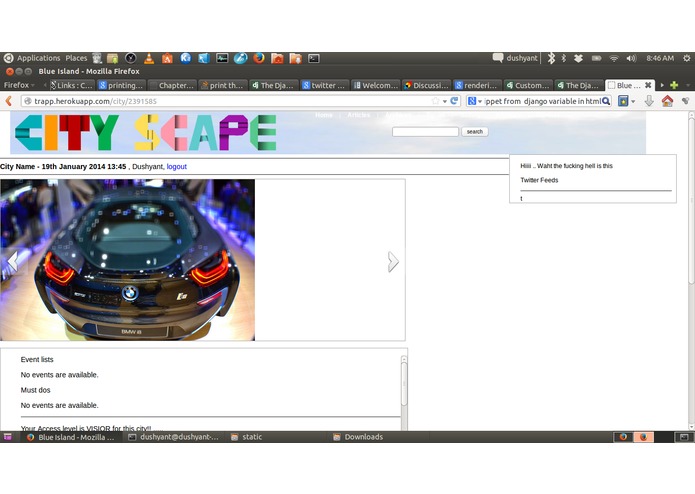Open the Applications menu

38,58
